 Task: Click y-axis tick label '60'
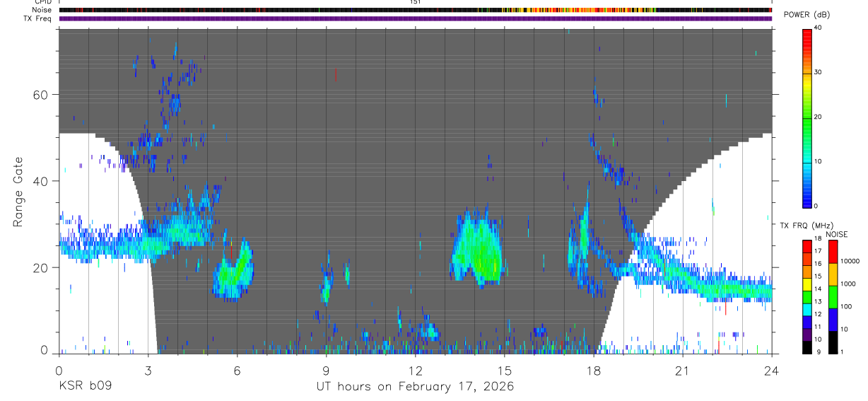pyautogui.click(x=42, y=95)
